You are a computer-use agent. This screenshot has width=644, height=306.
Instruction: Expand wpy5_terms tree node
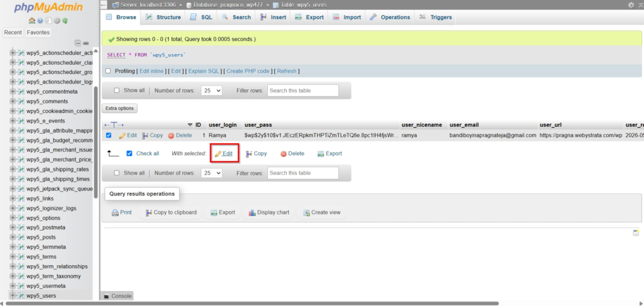pyautogui.click(x=13, y=257)
